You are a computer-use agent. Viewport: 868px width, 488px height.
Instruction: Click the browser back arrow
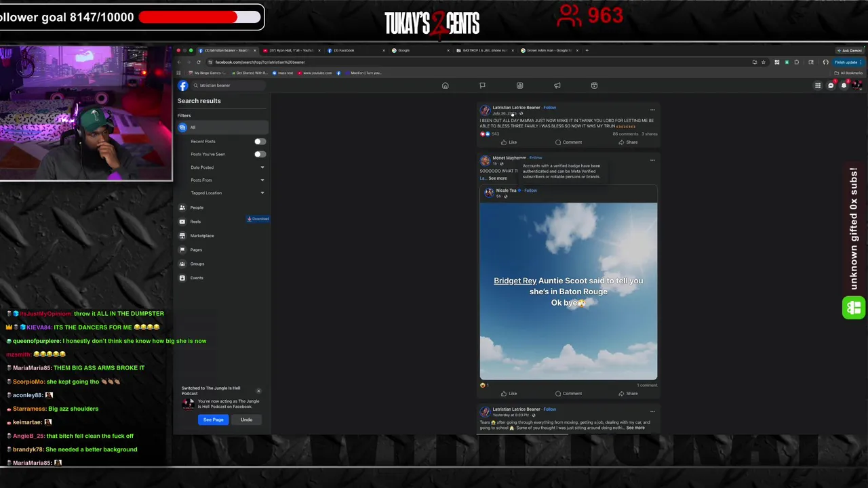pos(179,62)
